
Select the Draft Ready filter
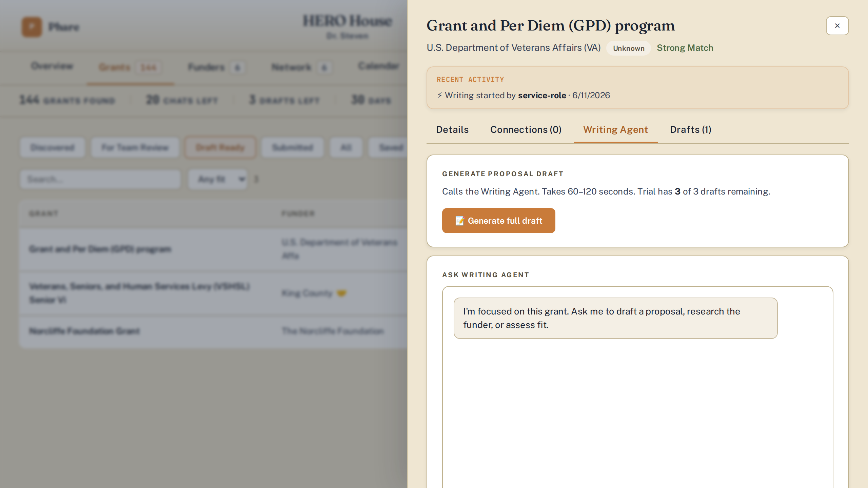[x=220, y=147]
